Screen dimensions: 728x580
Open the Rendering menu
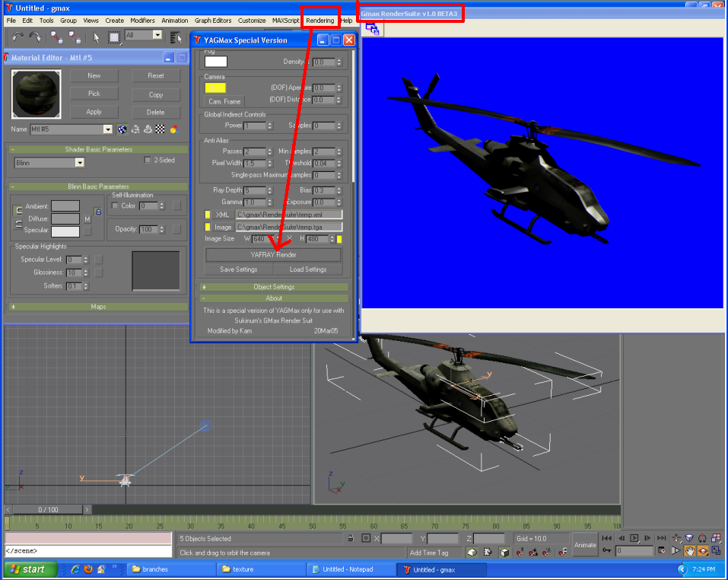click(x=319, y=21)
